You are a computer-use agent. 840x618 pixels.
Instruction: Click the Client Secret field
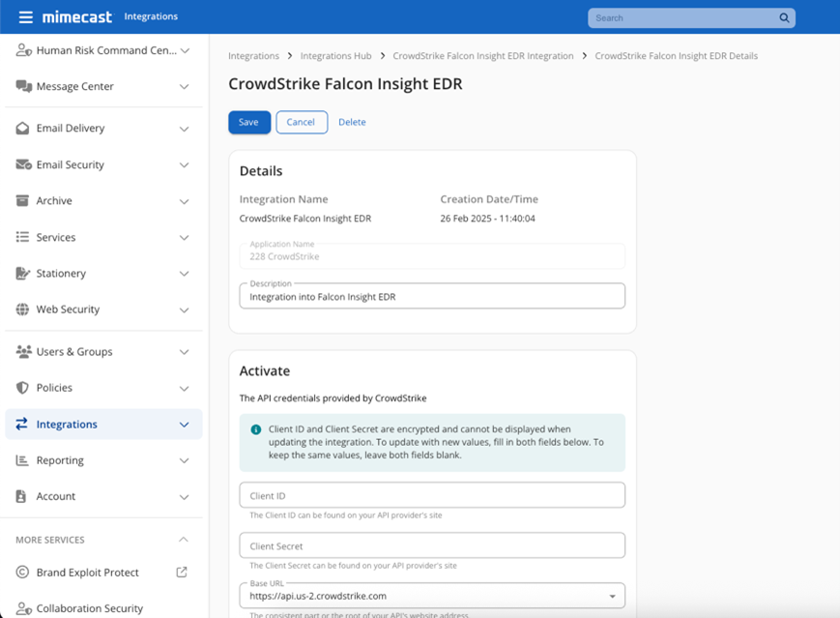click(x=432, y=545)
